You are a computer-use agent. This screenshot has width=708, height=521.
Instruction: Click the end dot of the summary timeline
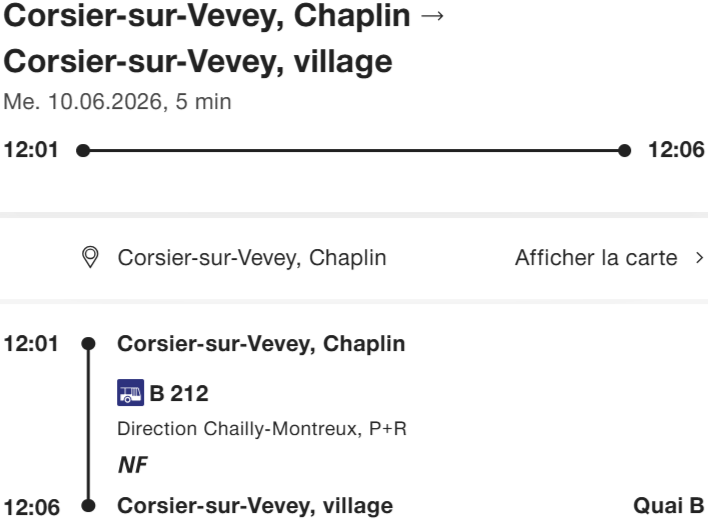625,151
